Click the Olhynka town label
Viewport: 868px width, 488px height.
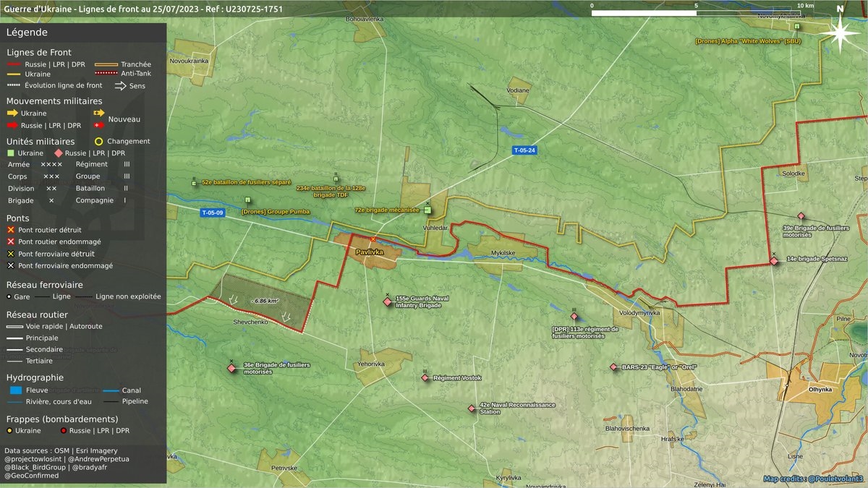[820, 390]
